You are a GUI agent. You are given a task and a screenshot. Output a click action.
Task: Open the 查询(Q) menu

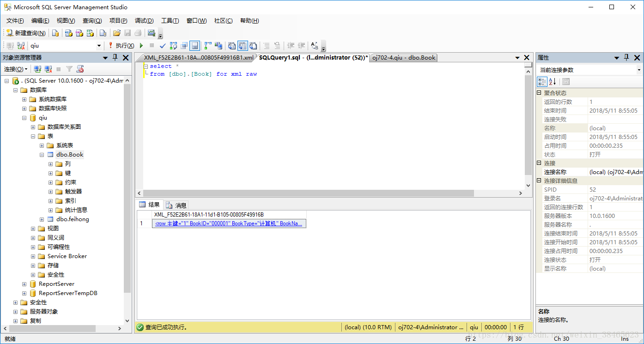[x=92, y=21]
